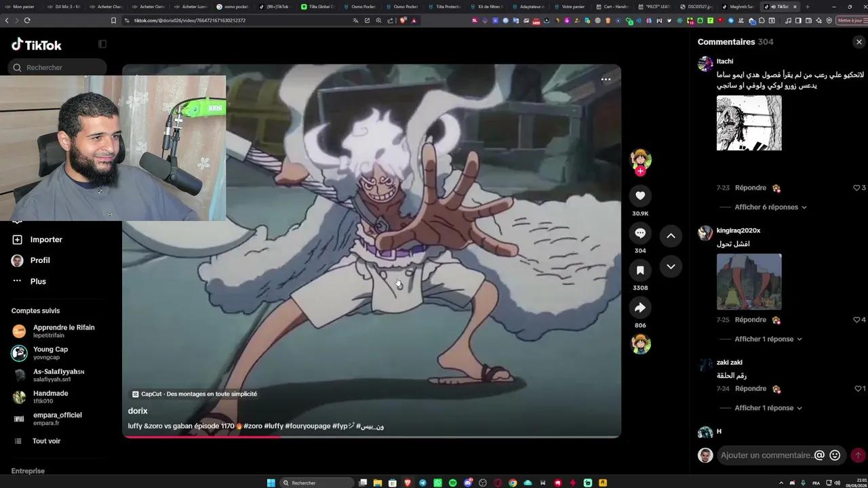
Task: Go to the next video (down arrow)
Action: click(x=671, y=266)
